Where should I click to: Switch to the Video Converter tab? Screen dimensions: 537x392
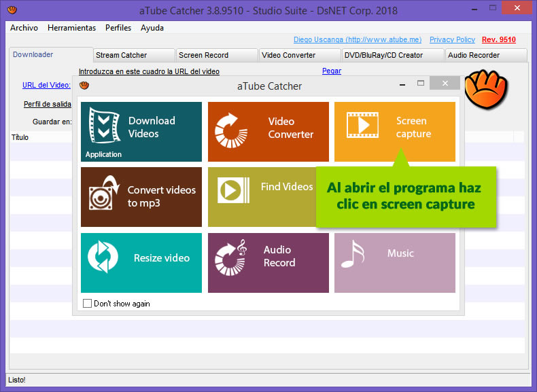[x=300, y=55]
